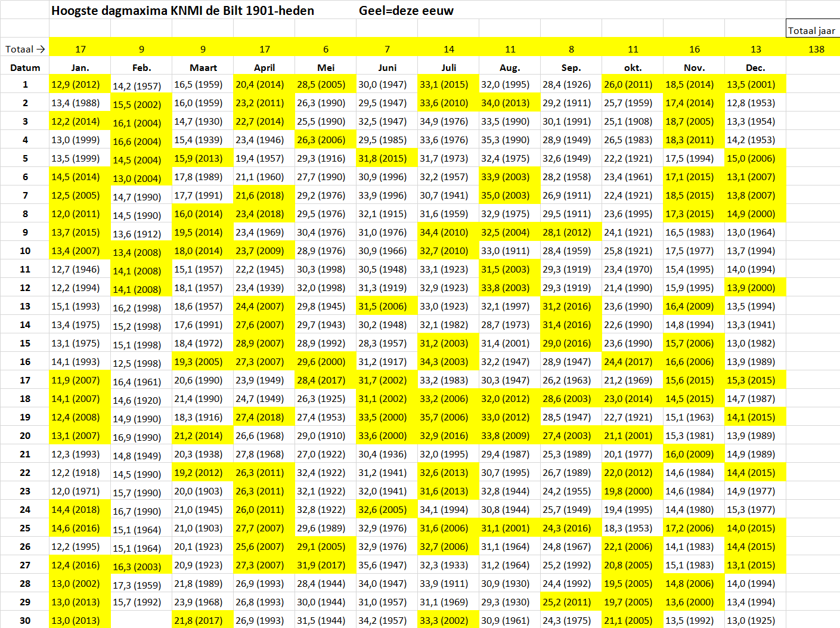Click the cell 28,9 (2007) in April
The height and width of the screenshot is (628, 840).
[264, 343]
